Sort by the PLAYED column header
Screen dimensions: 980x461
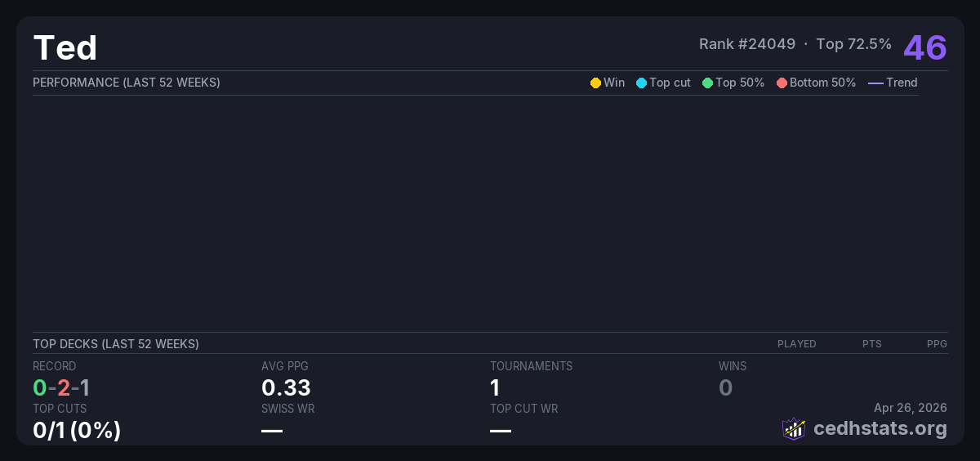click(x=796, y=344)
